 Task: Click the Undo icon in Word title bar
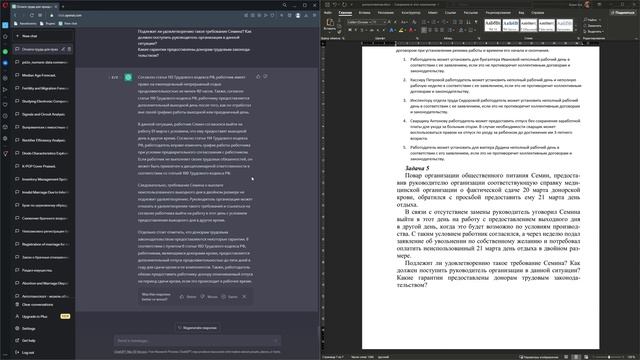[335, 4]
